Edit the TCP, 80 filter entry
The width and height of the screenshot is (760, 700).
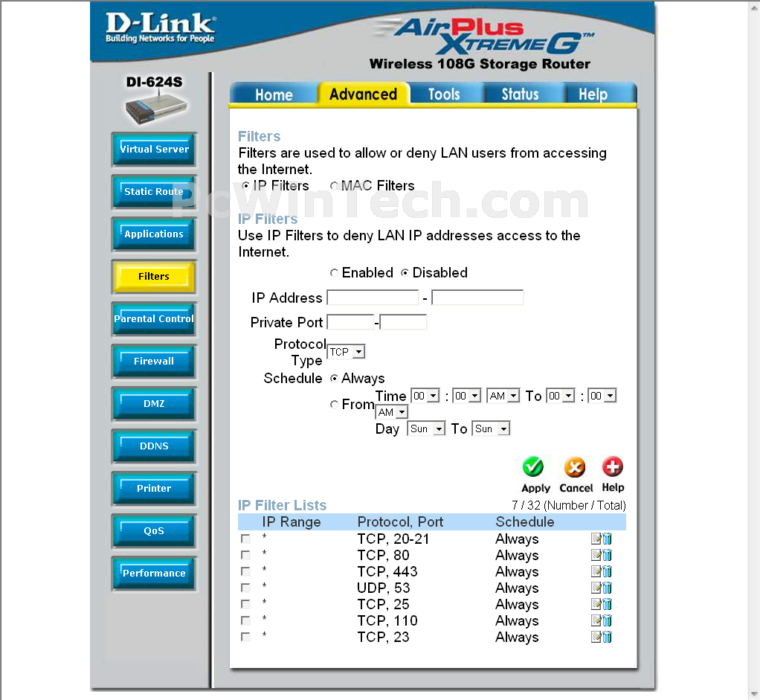tap(596, 555)
